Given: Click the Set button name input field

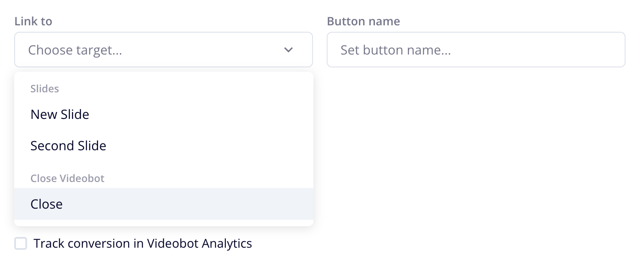Looking at the screenshot, I should point(476,49).
